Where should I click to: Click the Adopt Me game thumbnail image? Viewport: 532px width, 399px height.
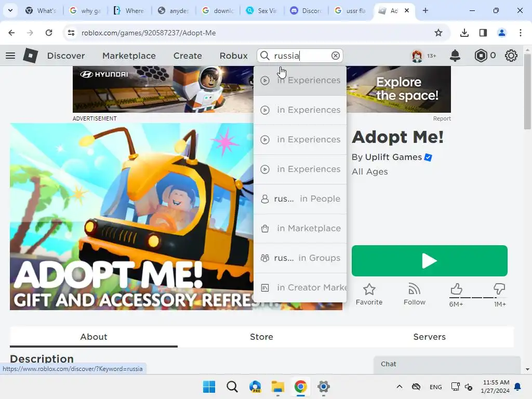coord(131,217)
